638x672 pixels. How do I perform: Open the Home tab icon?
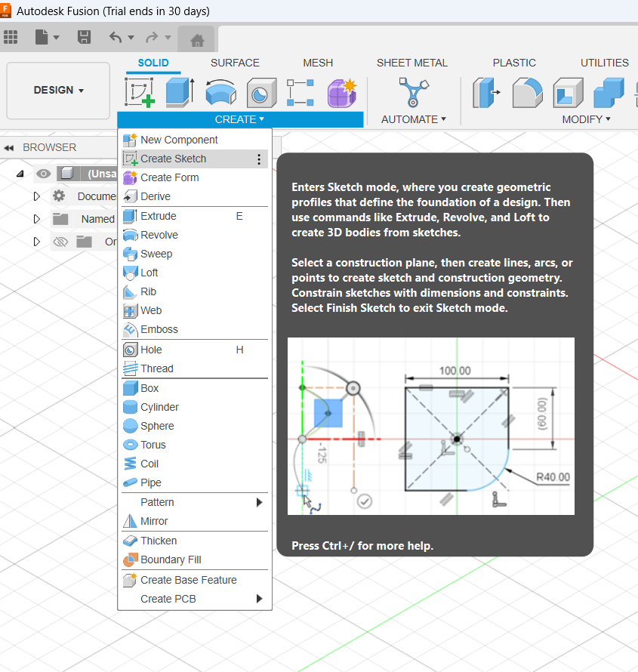pyautogui.click(x=197, y=40)
